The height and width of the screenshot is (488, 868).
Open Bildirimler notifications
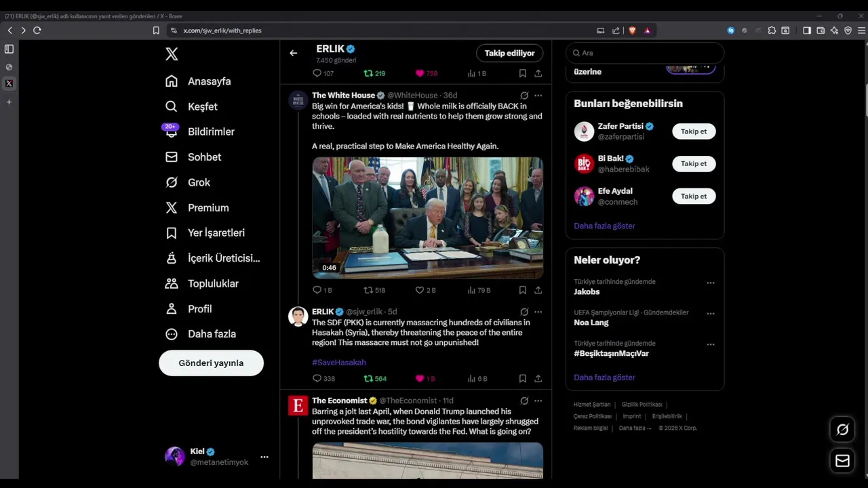[200, 131]
